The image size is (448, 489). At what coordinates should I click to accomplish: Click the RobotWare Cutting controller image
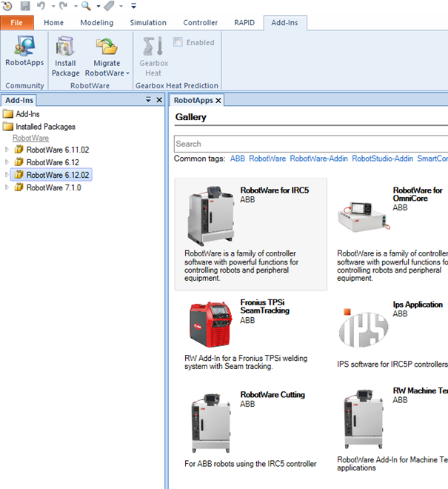211,423
